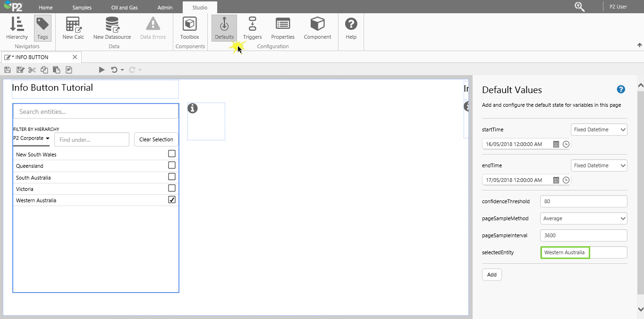644x319 pixels.
Task: Click the Search entities input field
Action: pos(95,112)
